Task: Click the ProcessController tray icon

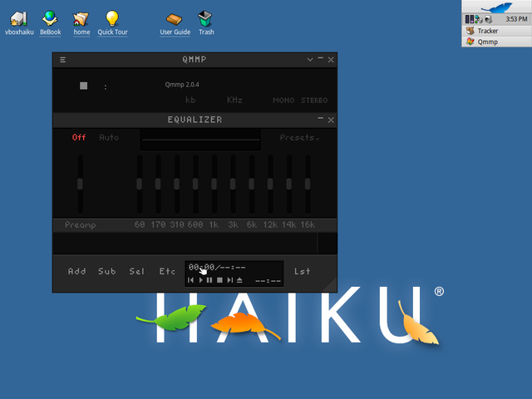Action: pyautogui.click(x=469, y=19)
